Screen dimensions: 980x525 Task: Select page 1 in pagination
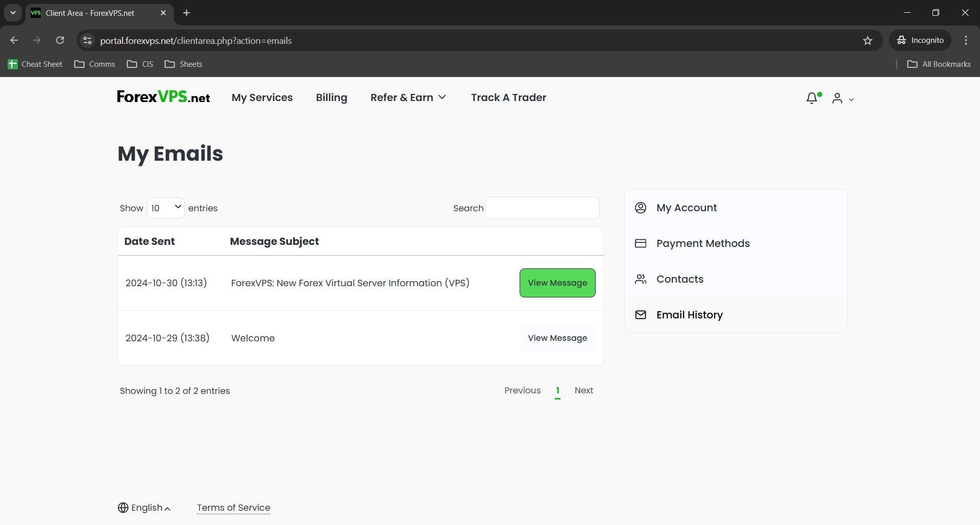point(557,391)
